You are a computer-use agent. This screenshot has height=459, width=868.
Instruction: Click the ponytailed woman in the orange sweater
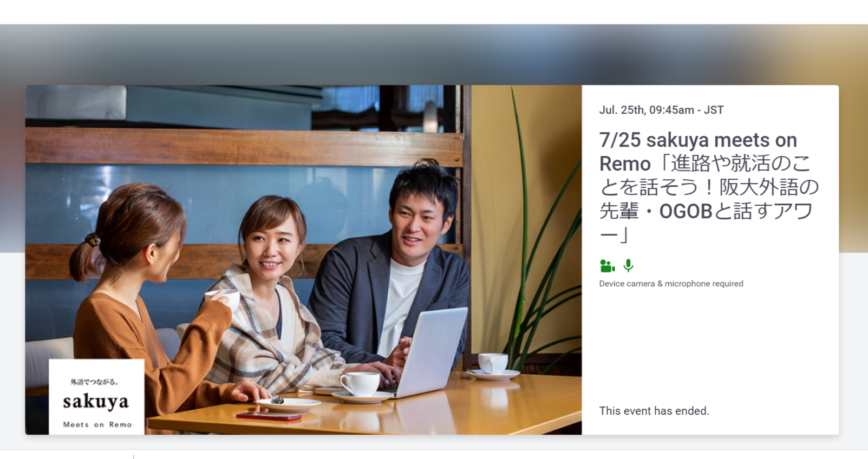[x=141, y=303]
